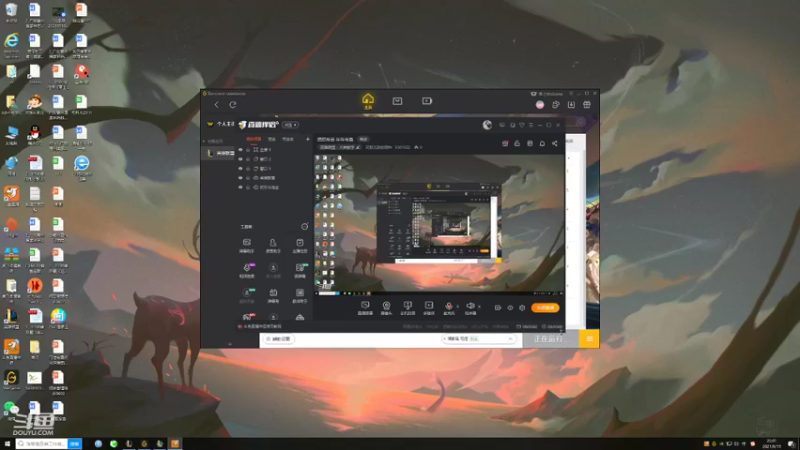Image resolution: width=800 pixels, height=450 pixels.
Task: Open the Windows notification center icon
Action: [x=790, y=444]
